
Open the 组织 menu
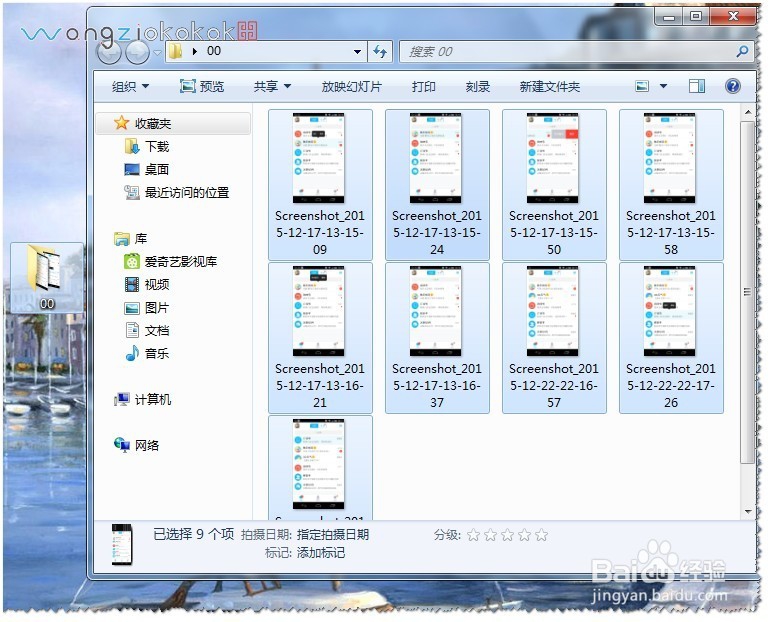[x=130, y=87]
